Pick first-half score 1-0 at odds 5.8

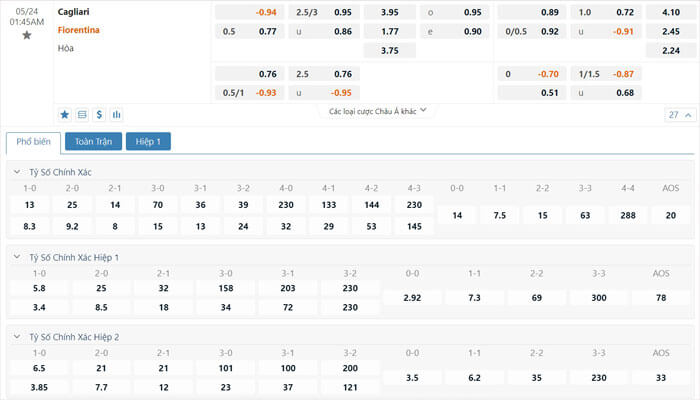click(39, 288)
